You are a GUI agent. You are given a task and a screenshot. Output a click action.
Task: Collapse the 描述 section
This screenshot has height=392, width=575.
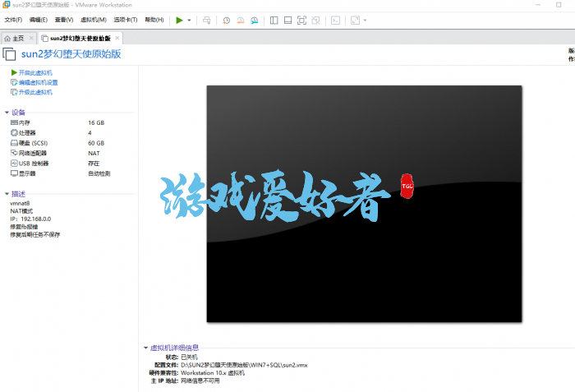point(7,194)
